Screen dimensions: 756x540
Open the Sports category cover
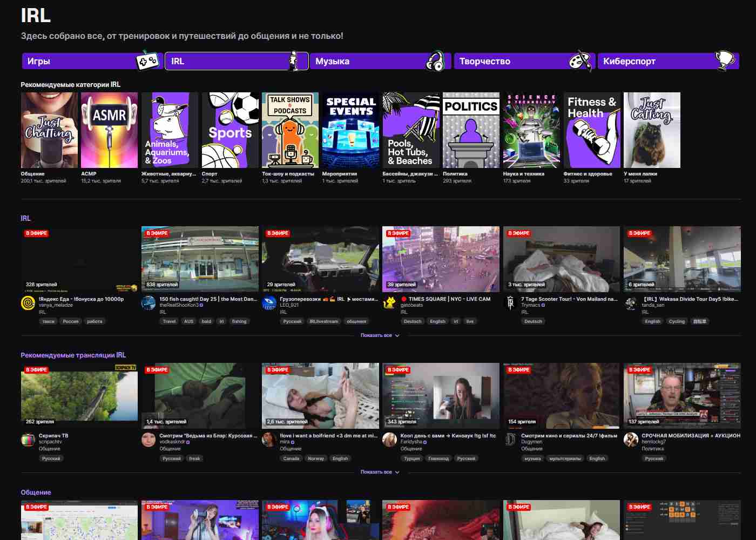point(230,130)
